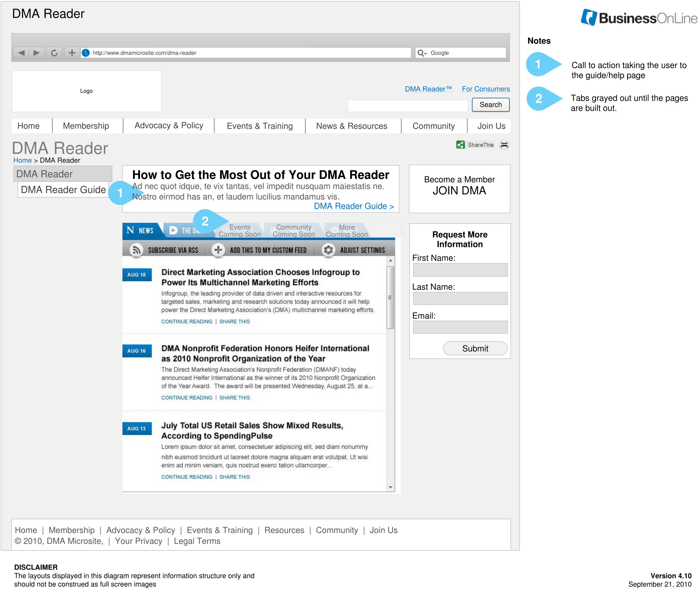
Task: Open the July Retail Sales article headline
Action: 252,430
